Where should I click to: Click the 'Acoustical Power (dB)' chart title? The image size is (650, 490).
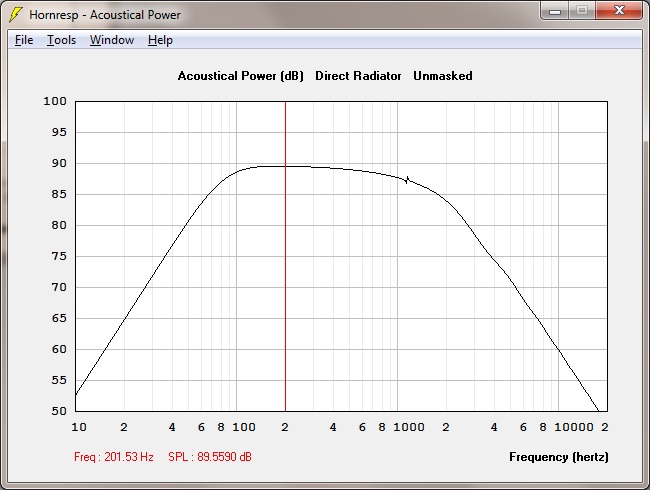tap(240, 76)
